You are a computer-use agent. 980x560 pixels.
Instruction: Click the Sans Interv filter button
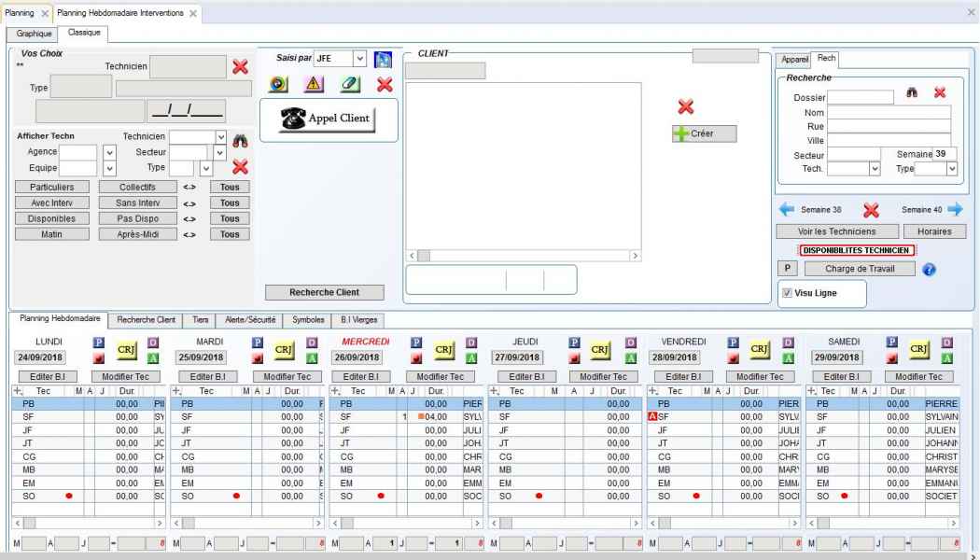[137, 203]
